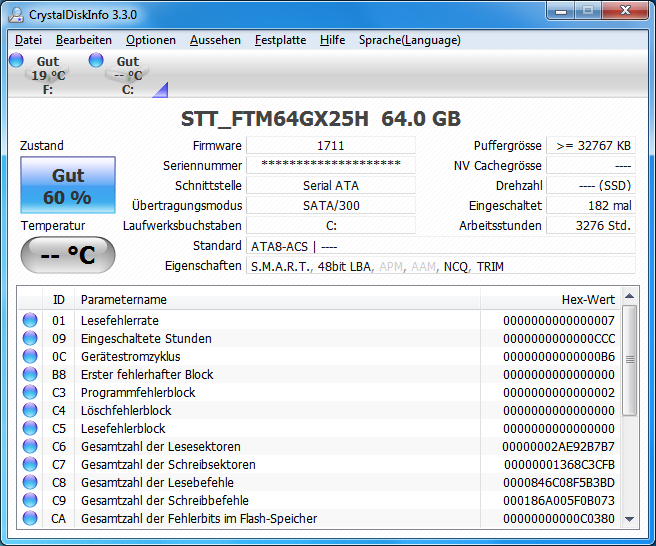
Task: Click status orb for Fehlerbits im Flash-Speicher
Action: pos(30,518)
